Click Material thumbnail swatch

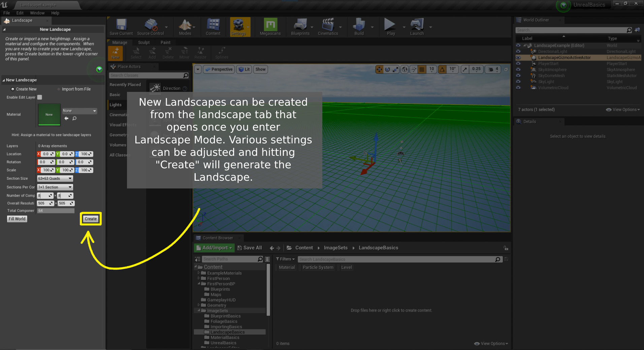(49, 114)
